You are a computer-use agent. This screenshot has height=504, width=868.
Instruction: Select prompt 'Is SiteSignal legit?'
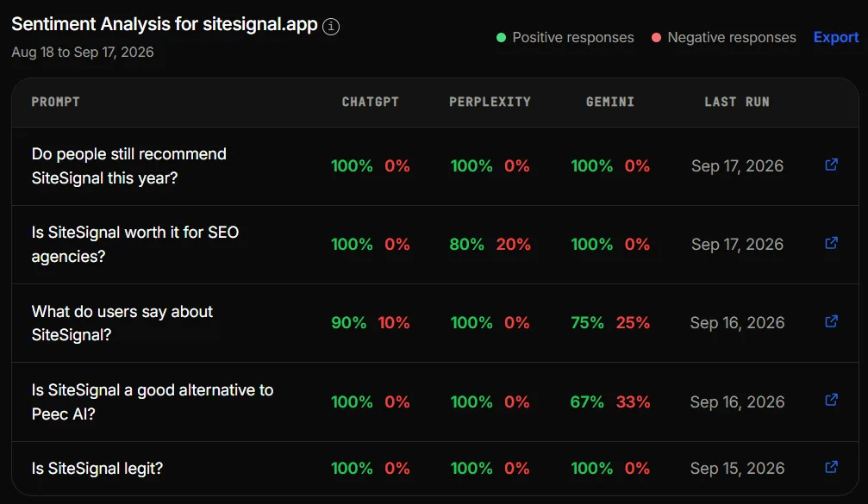tap(97, 469)
